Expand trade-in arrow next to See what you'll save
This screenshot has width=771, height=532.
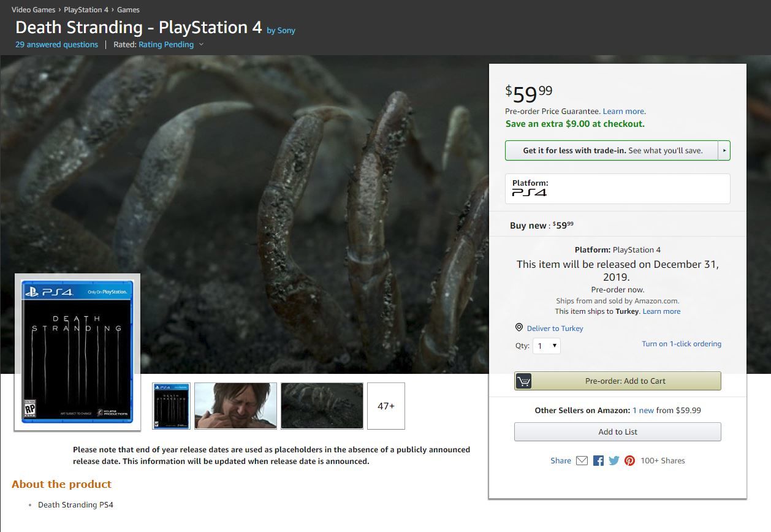click(724, 150)
